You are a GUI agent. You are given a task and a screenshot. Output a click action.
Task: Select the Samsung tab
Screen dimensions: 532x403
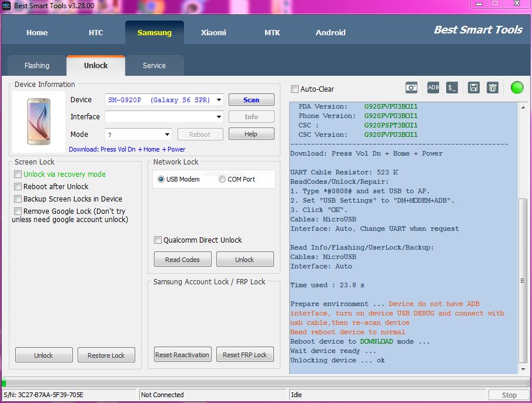(x=155, y=32)
